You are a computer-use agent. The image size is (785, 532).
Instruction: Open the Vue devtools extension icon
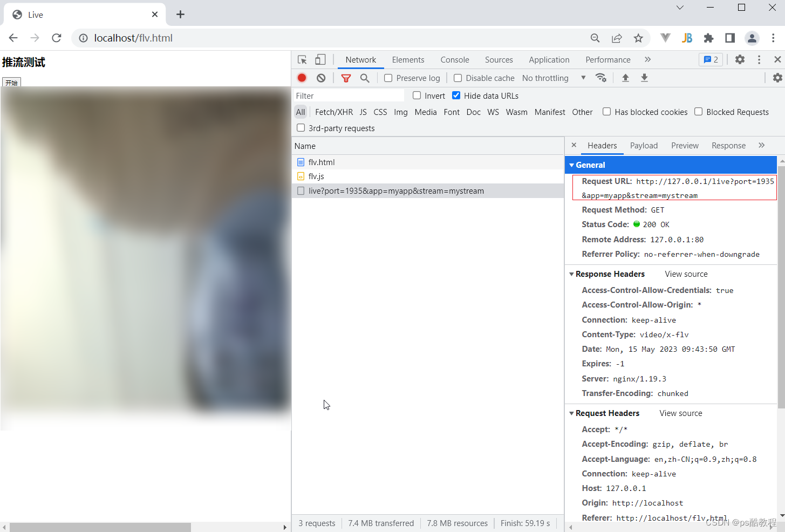(x=665, y=38)
